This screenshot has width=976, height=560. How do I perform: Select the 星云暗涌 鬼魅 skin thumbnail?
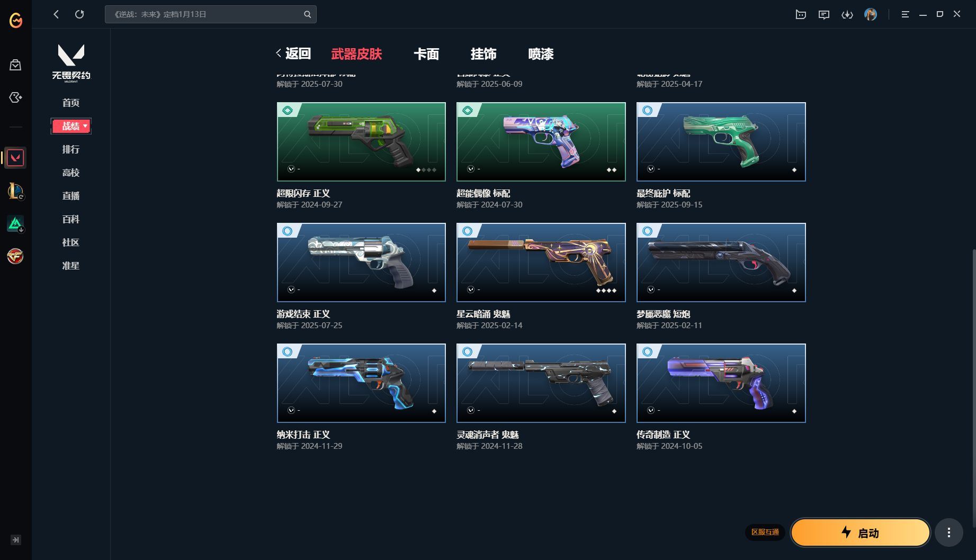[541, 263]
